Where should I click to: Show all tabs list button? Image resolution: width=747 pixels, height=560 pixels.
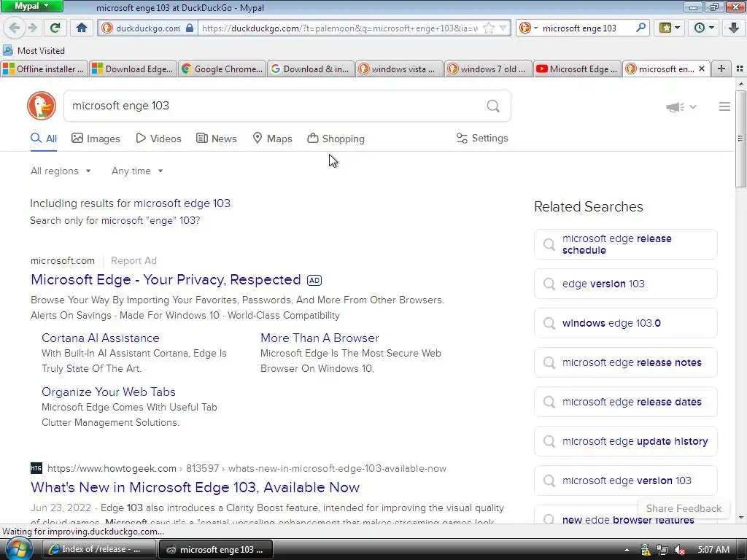pyautogui.click(x=740, y=69)
